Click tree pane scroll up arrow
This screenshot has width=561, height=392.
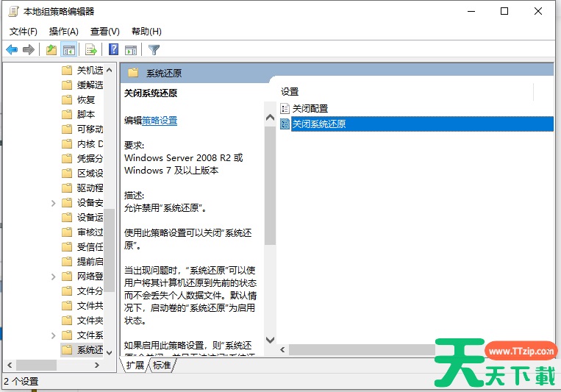110,70
